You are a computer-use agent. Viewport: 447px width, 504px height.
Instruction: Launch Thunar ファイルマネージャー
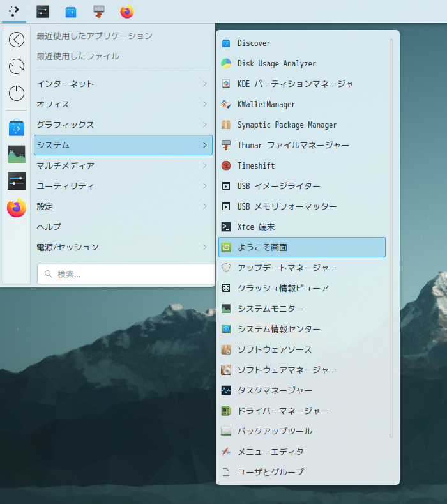click(302, 145)
